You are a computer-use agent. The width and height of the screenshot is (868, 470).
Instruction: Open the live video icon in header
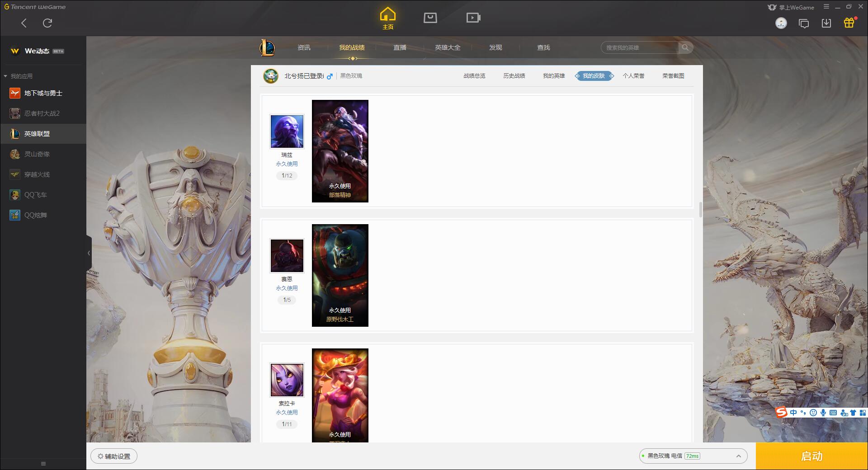point(473,18)
